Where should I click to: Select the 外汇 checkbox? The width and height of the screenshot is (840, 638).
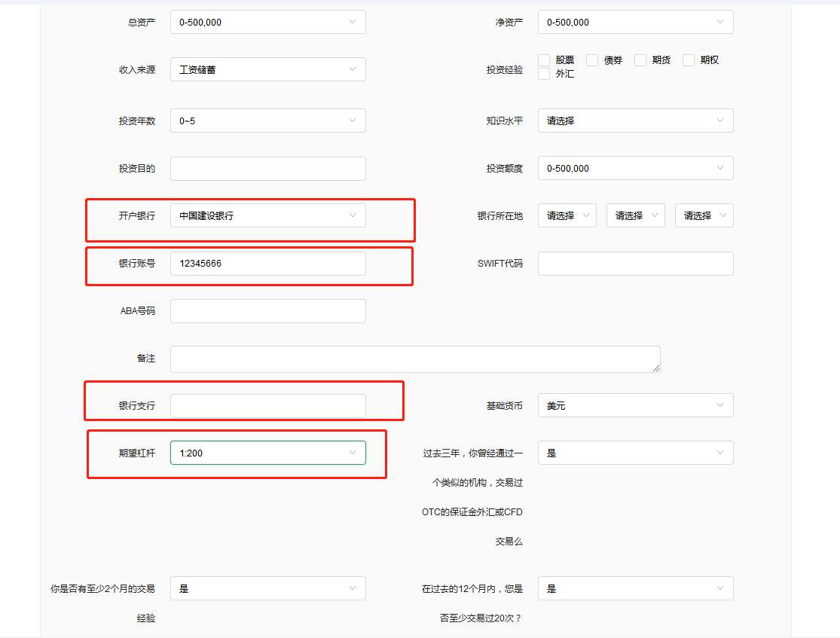click(544, 73)
